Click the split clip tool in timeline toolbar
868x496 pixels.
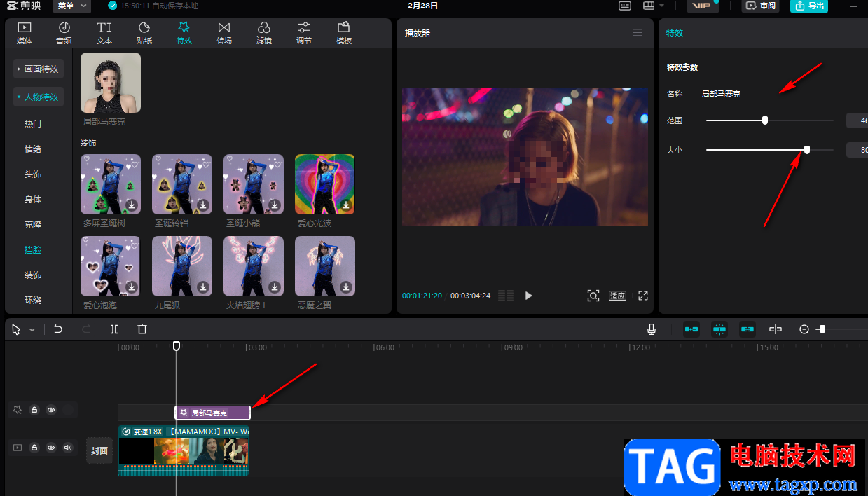click(x=114, y=329)
